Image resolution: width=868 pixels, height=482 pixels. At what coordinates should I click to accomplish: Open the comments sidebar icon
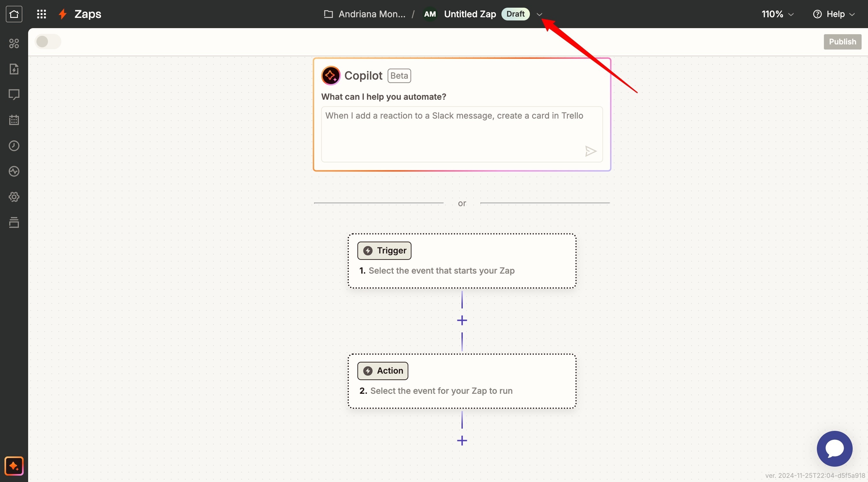[x=14, y=94]
